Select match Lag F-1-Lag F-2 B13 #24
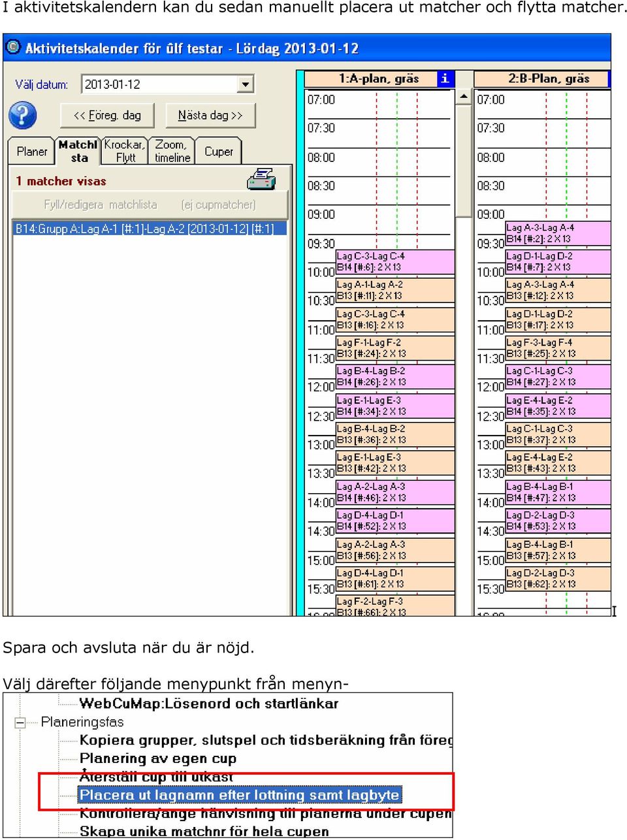This screenshot has height=840, width=627. pyautogui.click(x=395, y=348)
